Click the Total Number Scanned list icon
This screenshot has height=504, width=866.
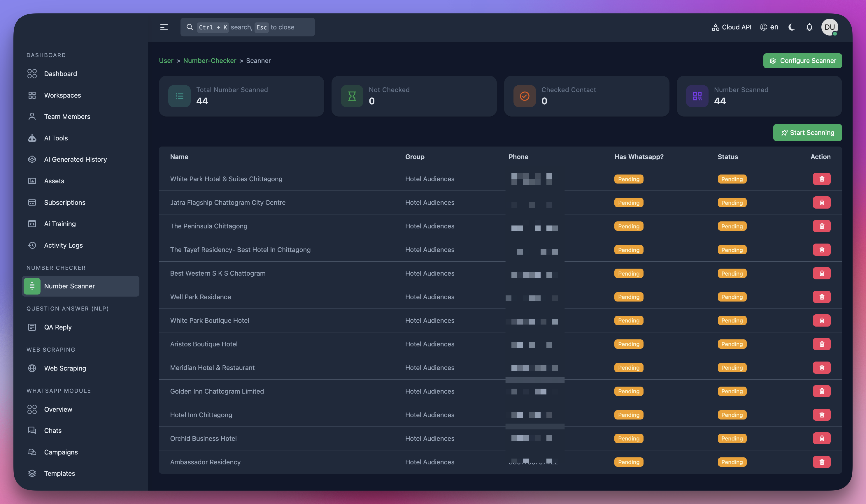pos(179,96)
